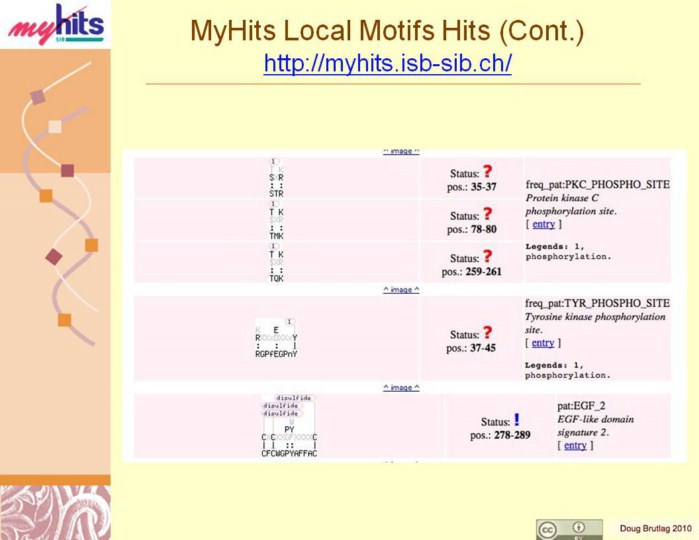Image resolution: width=699 pixels, height=540 pixels.
Task: Click red question mark status for pos. 78-80
Action: (487, 214)
